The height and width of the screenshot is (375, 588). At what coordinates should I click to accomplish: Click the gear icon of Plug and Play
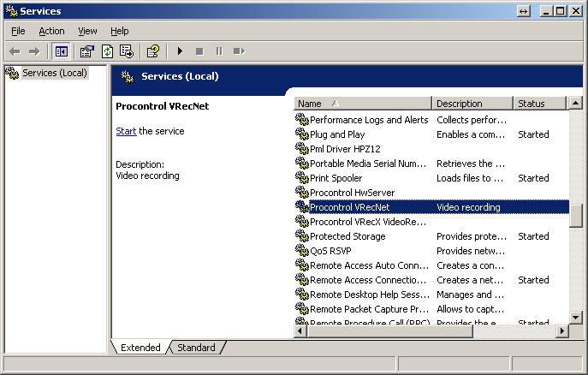(x=302, y=134)
